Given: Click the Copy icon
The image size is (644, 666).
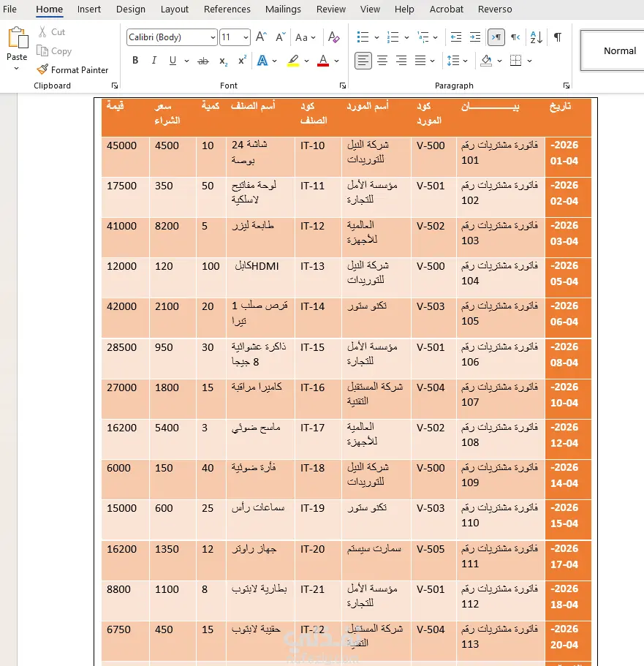Looking at the screenshot, I should click(42, 51).
